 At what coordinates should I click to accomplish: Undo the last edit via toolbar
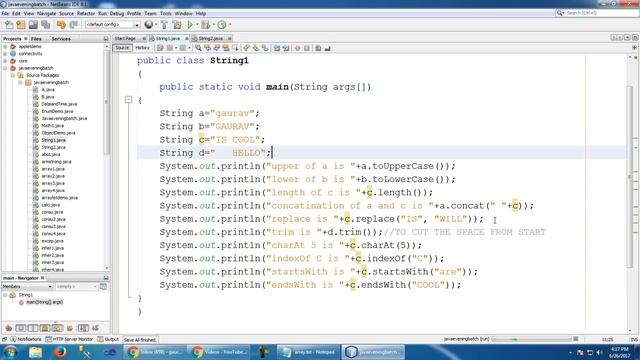[x=61, y=25]
